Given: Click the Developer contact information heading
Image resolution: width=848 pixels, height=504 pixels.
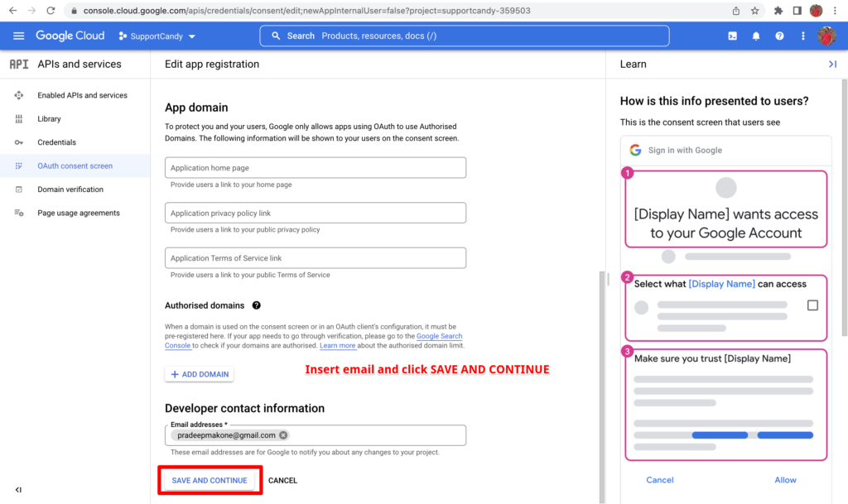Looking at the screenshot, I should [x=244, y=408].
